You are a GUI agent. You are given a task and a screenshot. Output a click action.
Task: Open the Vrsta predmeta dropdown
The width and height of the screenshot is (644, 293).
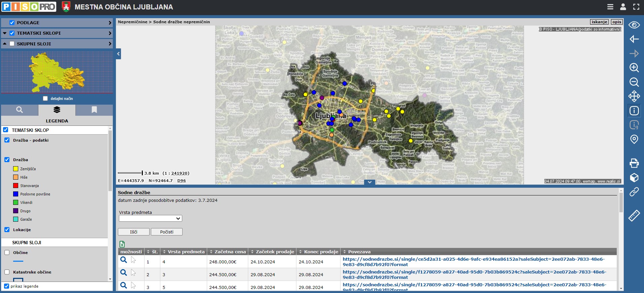click(x=150, y=219)
